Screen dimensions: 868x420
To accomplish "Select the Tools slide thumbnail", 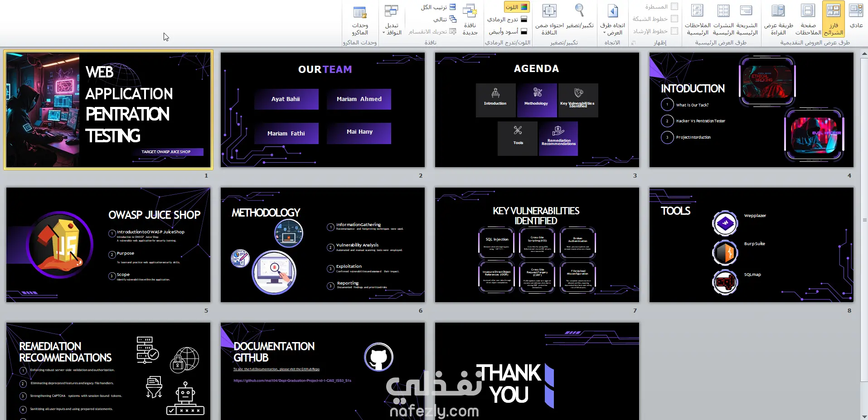I will [x=752, y=245].
